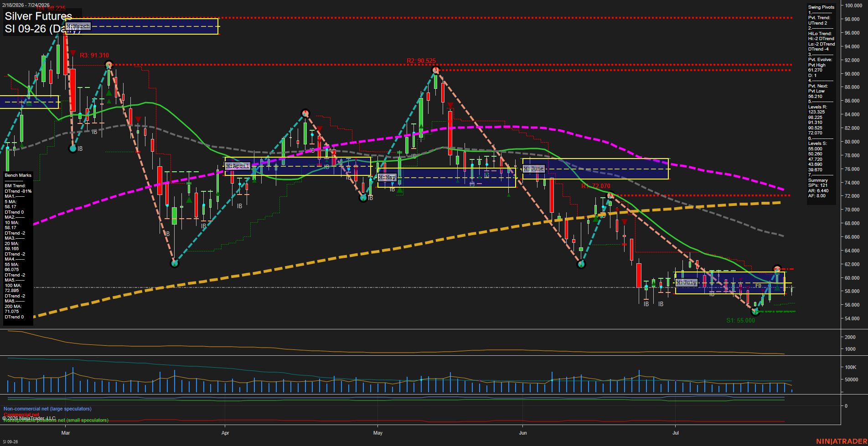Click the M:June monthly range label
The height and width of the screenshot is (446, 868).
(534, 169)
